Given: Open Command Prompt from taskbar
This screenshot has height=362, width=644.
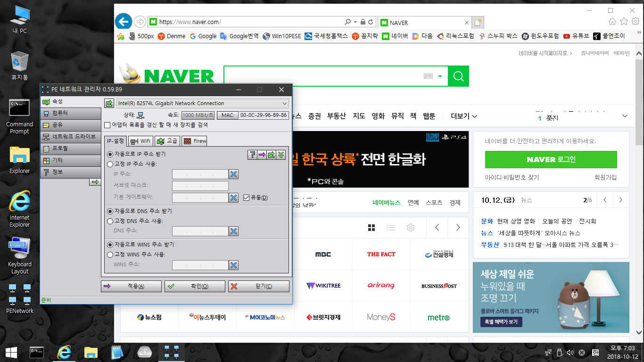Looking at the screenshot, I should [x=37, y=352].
